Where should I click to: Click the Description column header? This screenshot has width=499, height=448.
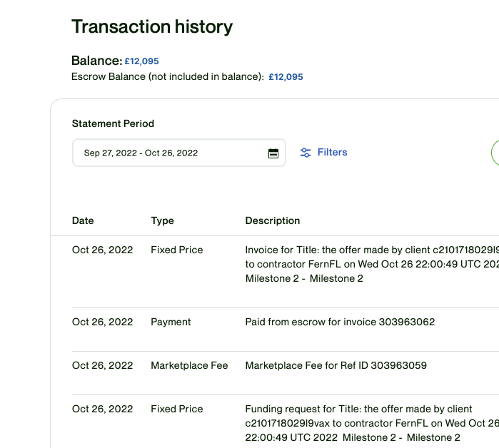[x=273, y=220]
